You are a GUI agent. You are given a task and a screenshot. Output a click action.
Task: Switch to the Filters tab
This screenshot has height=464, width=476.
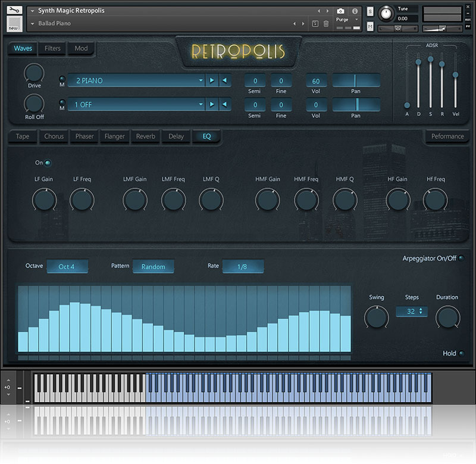coord(52,49)
